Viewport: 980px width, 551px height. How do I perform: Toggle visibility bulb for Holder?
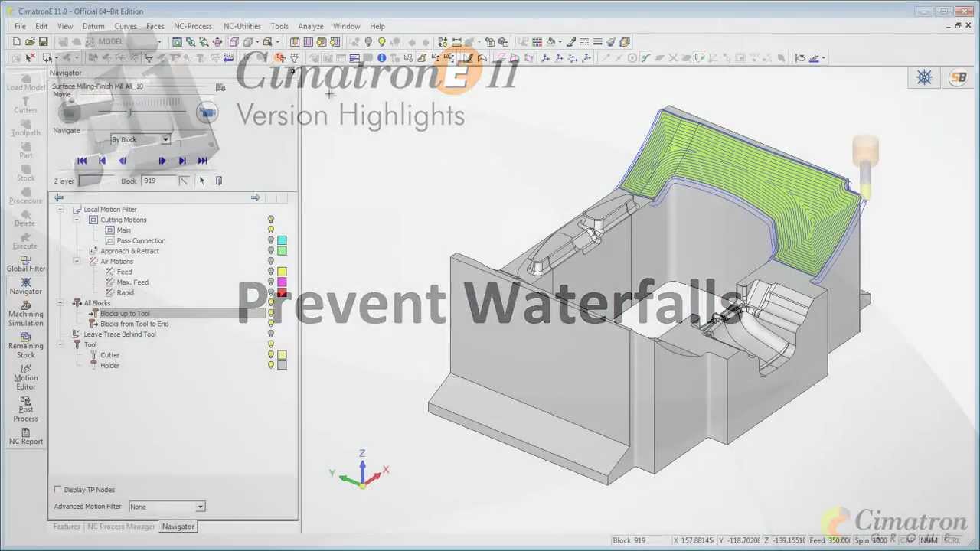pyautogui.click(x=270, y=365)
